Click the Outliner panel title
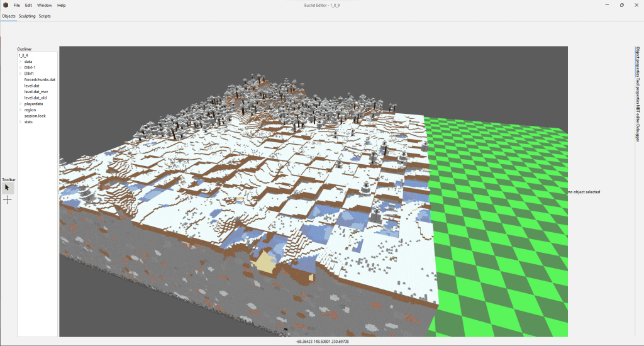 point(25,49)
